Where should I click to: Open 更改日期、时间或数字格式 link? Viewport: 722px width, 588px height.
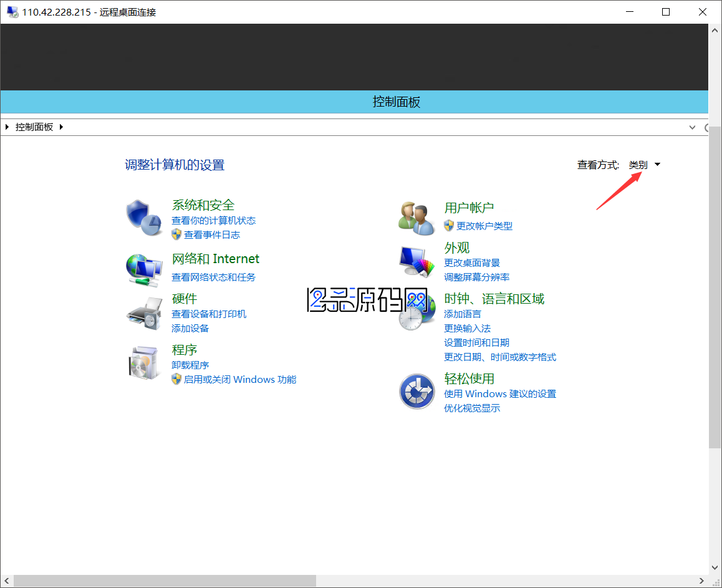coord(500,357)
